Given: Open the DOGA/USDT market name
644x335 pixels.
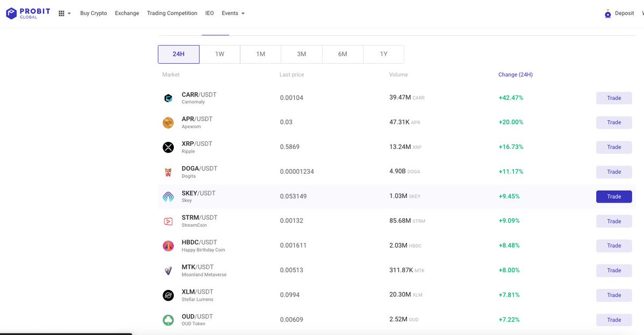Looking at the screenshot, I should pyautogui.click(x=200, y=168).
